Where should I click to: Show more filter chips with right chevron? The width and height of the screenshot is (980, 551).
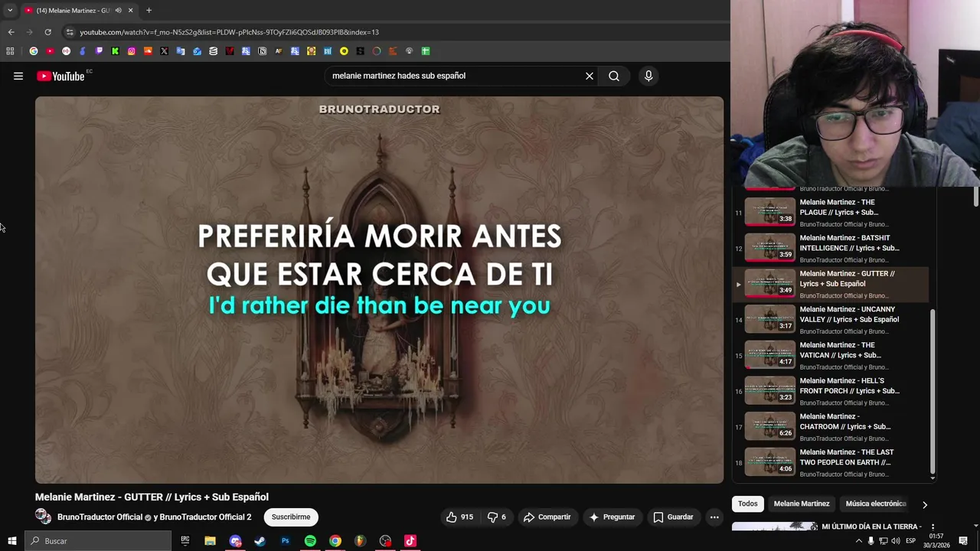924,504
